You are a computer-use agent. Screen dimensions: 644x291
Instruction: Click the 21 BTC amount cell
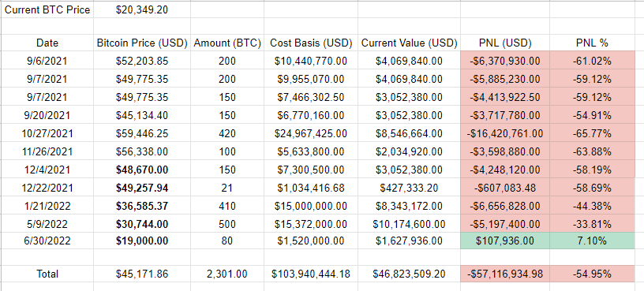pyautogui.click(x=227, y=188)
